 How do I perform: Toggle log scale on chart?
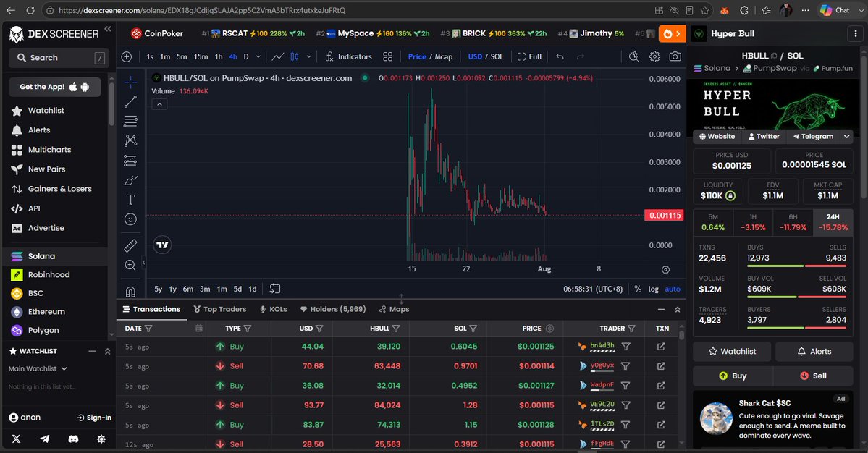[653, 289]
